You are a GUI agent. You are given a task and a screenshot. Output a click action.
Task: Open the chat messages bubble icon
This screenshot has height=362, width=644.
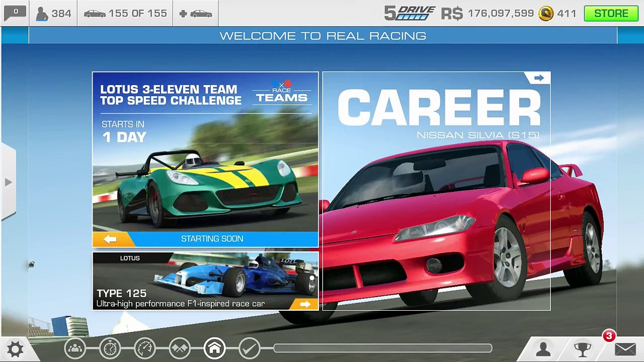click(x=15, y=13)
